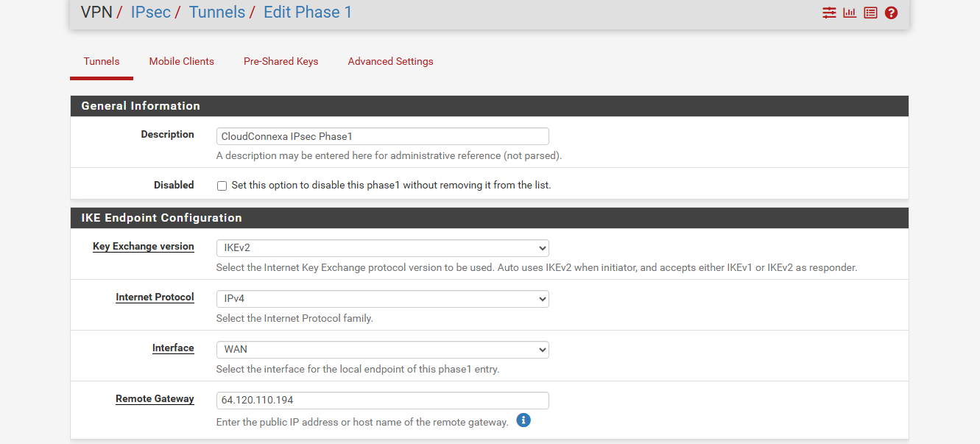Open the Advanced Settings tab
Viewport: 980px width, 444px height.
tap(390, 61)
